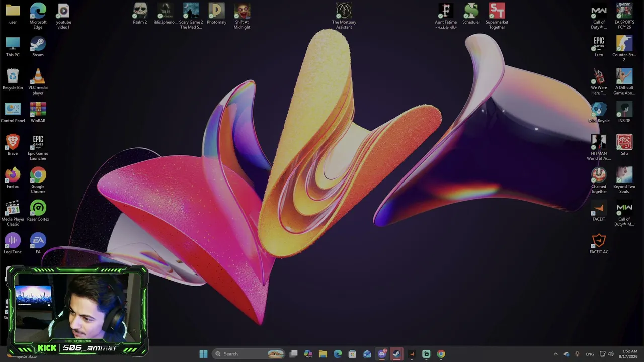This screenshot has width=644, height=362.
Task: Select the Razer Cortex shortcut
Action: point(38,211)
